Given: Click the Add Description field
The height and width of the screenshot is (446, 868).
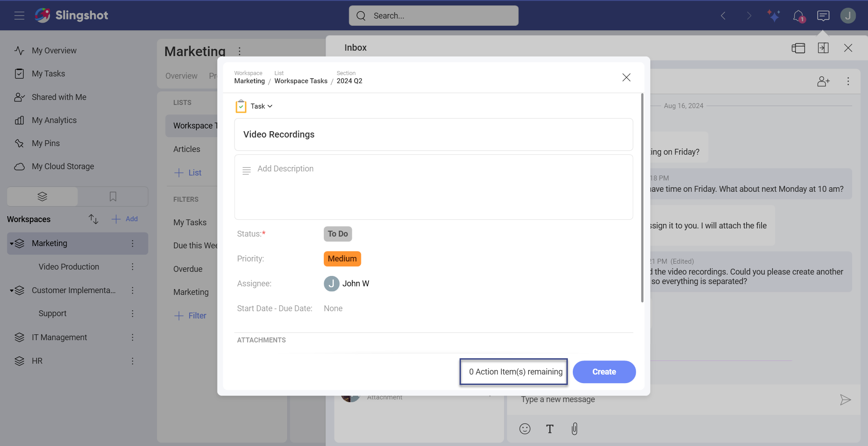Looking at the screenshot, I should [434, 187].
